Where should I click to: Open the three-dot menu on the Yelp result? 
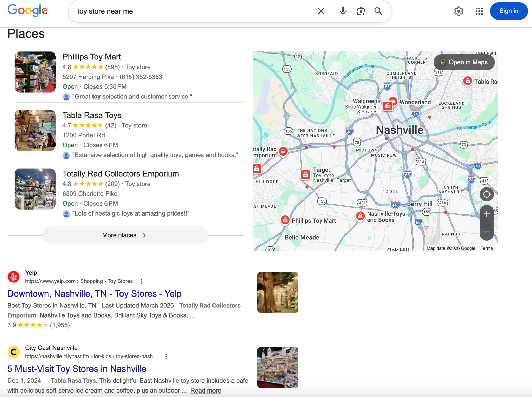(142, 281)
